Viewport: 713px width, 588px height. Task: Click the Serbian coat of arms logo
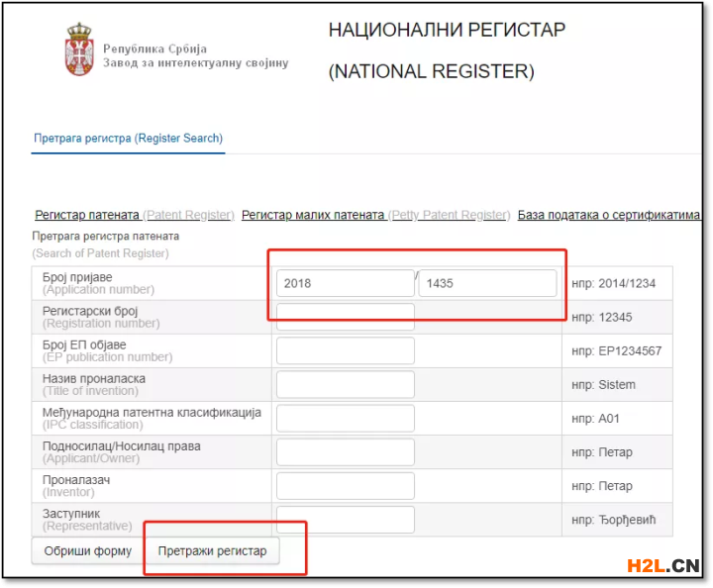78,51
